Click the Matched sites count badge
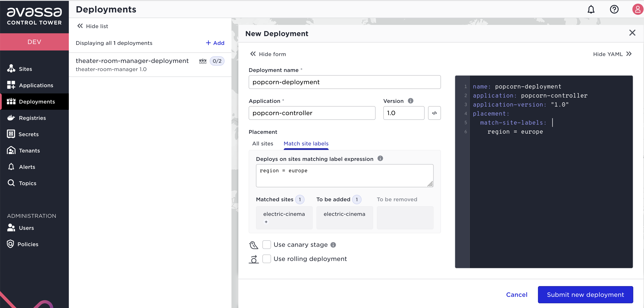The image size is (644, 308). tap(299, 199)
